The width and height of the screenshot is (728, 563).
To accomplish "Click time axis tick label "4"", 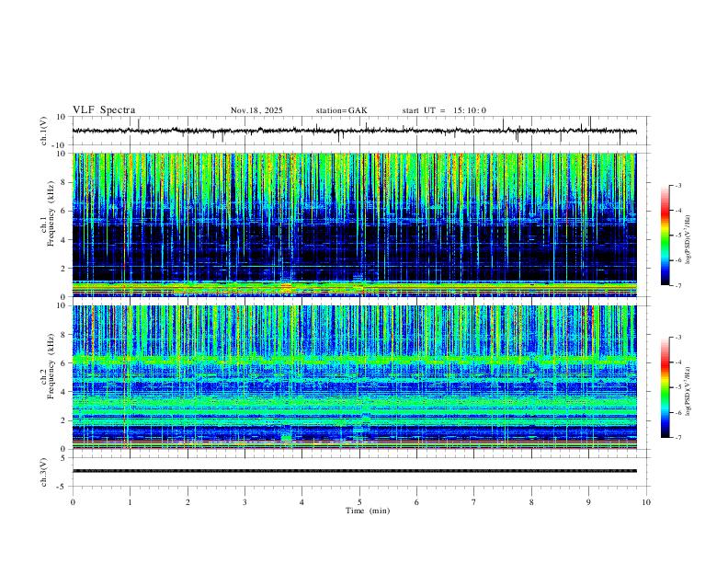I will pyautogui.click(x=301, y=502).
